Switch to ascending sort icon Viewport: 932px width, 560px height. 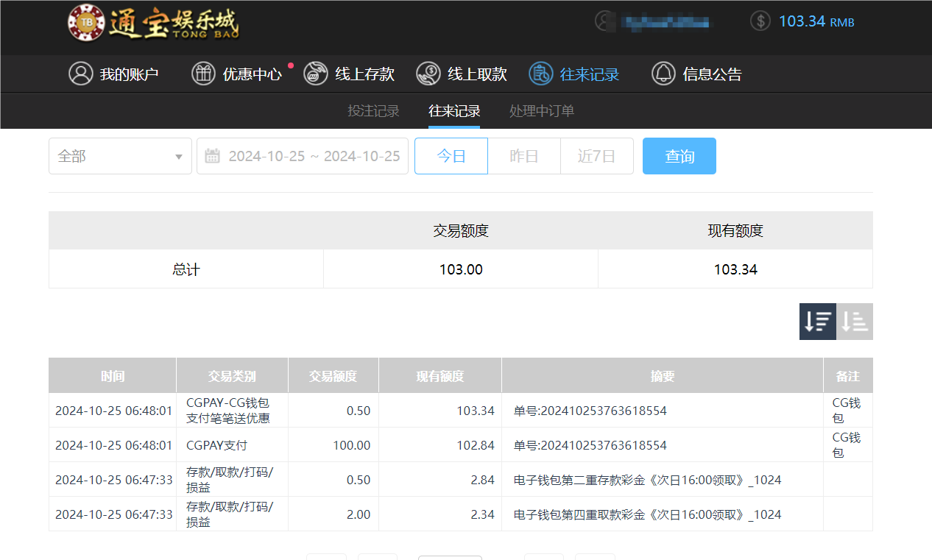(855, 322)
